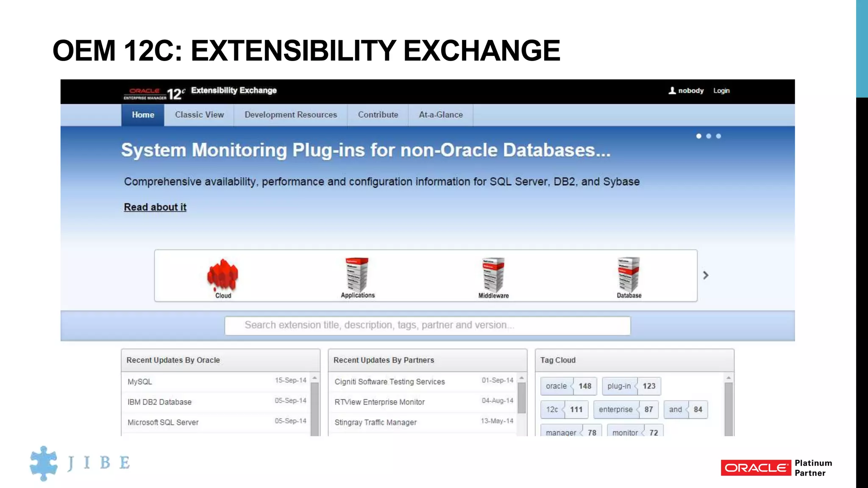
Task: Click the Recent Updates By Oracle scrollbar thumb
Action: [x=315, y=409]
